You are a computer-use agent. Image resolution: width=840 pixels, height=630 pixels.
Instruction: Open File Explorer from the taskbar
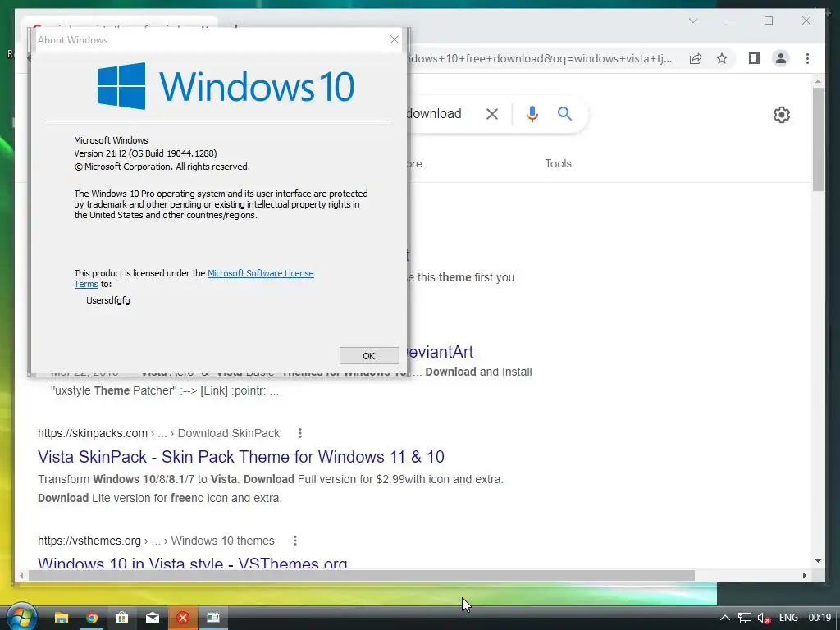(x=62, y=618)
